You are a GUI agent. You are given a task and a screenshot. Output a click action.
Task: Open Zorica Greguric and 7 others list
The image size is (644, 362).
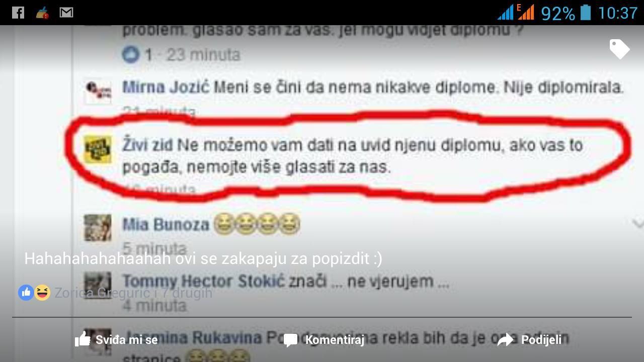[133, 293]
